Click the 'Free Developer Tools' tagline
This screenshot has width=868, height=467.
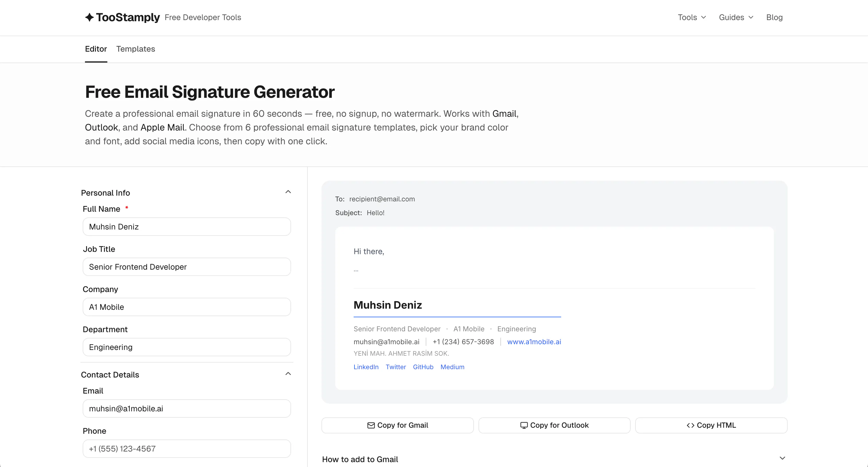[203, 17]
